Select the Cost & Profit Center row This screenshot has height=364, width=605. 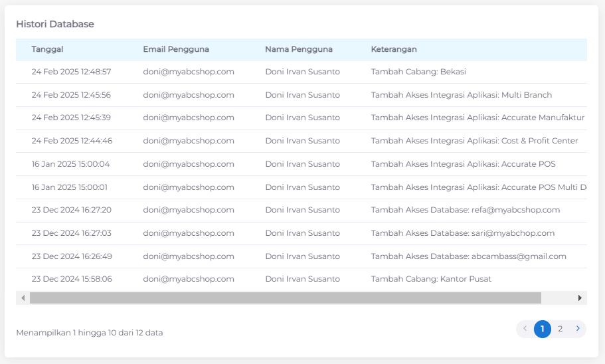474,141
